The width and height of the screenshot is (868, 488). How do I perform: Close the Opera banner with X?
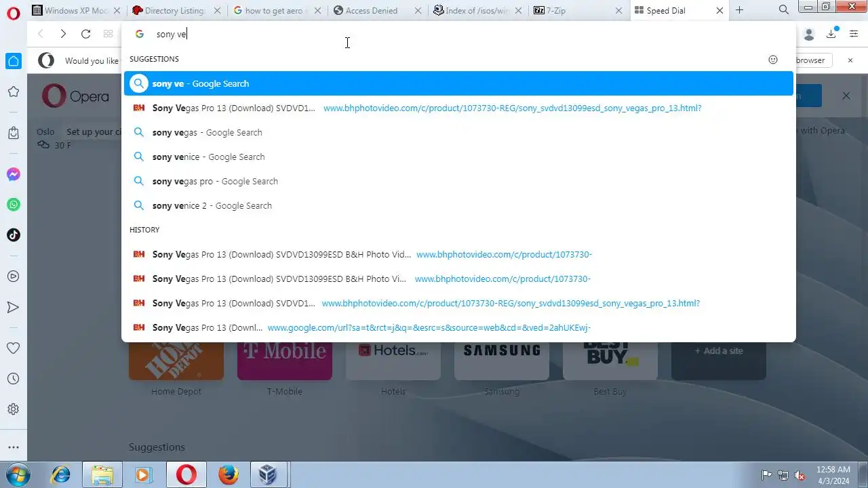click(x=846, y=96)
